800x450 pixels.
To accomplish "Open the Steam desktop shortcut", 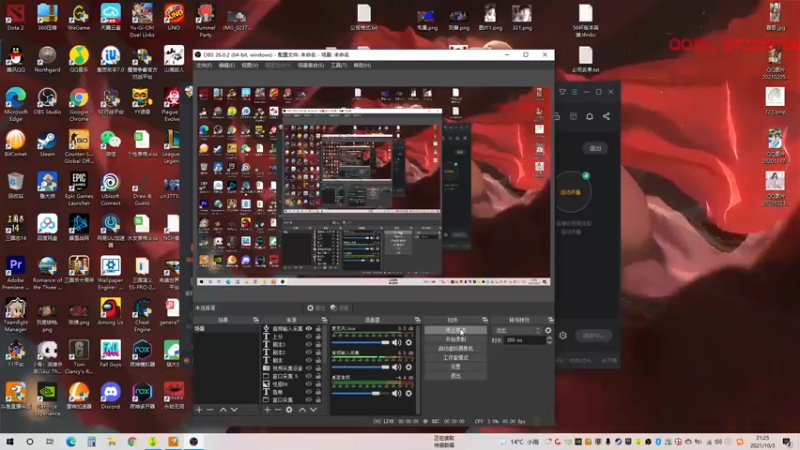I will (x=47, y=144).
